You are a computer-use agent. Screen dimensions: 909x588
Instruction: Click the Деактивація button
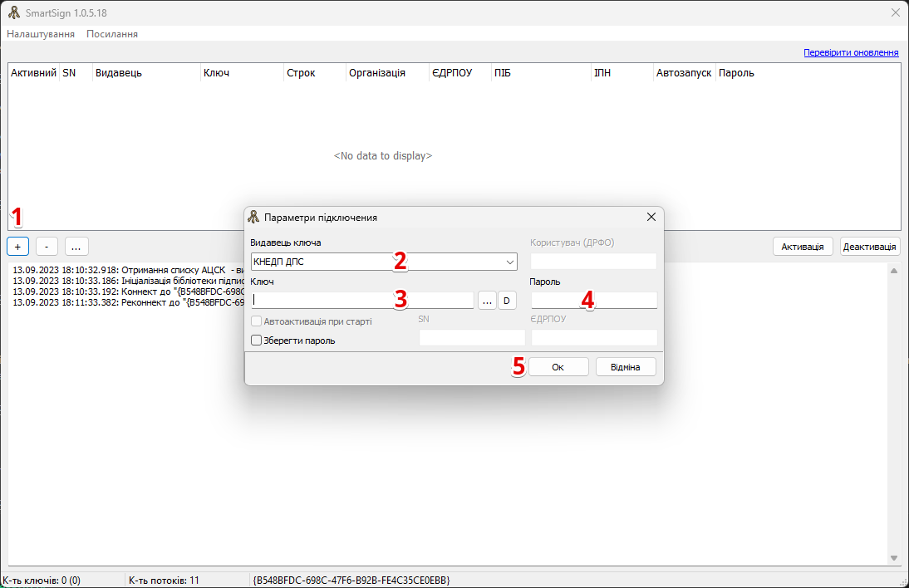coord(870,247)
